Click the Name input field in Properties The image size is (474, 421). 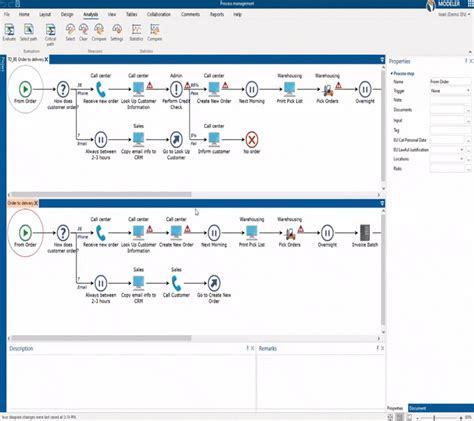click(x=450, y=82)
